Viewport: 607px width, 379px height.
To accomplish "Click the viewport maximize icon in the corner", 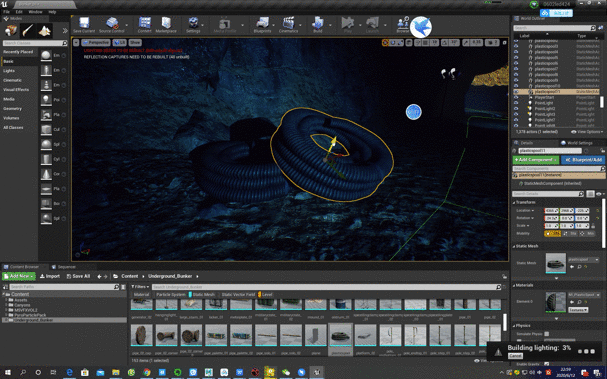I will [x=504, y=43].
